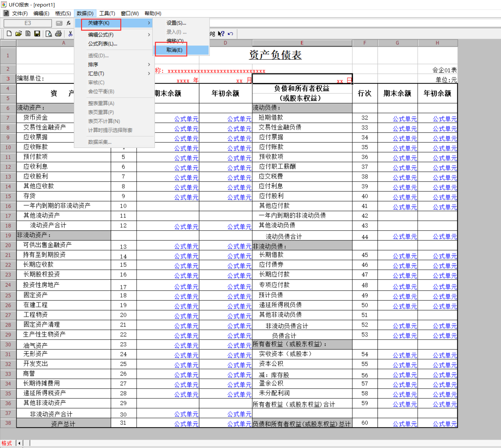
Task: Open the 工具(T) menu
Action: coord(107,13)
